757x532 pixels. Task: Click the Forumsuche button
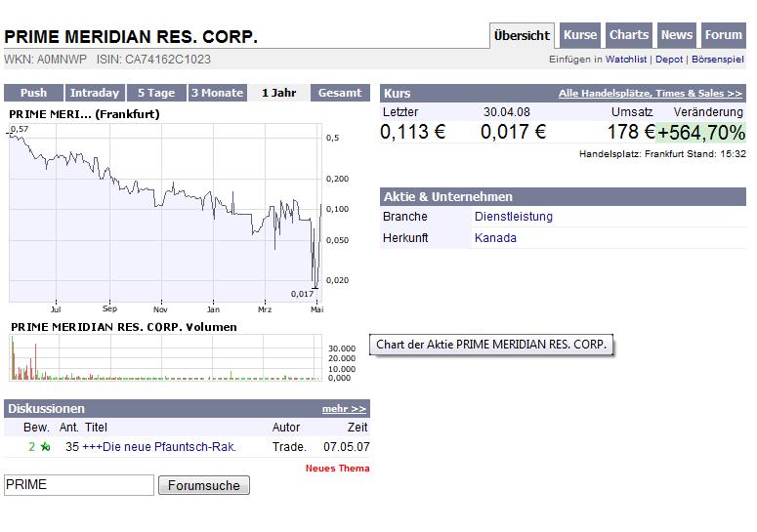pos(204,485)
